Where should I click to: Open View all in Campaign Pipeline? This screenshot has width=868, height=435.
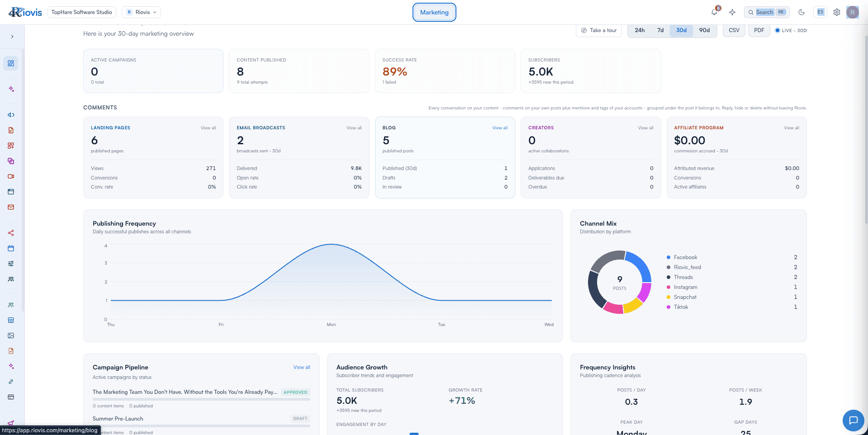[x=302, y=367]
